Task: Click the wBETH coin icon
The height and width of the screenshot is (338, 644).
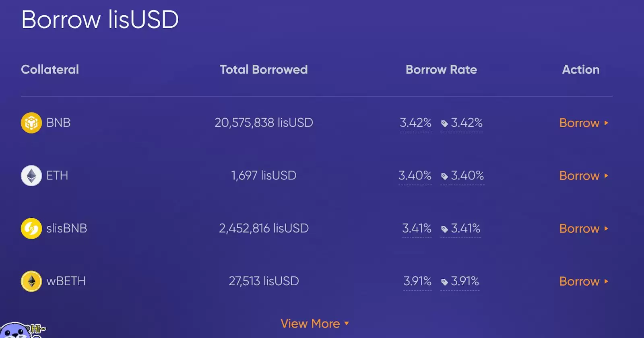Action: [x=31, y=281]
